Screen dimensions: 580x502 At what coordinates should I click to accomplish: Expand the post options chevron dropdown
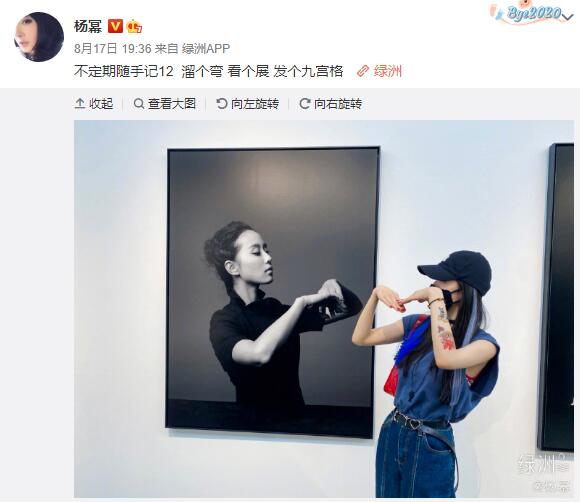(568, 16)
